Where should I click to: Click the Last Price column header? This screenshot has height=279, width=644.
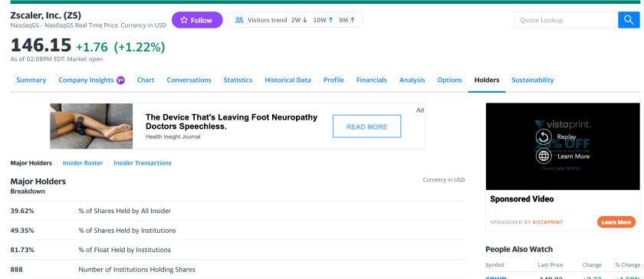click(550, 265)
